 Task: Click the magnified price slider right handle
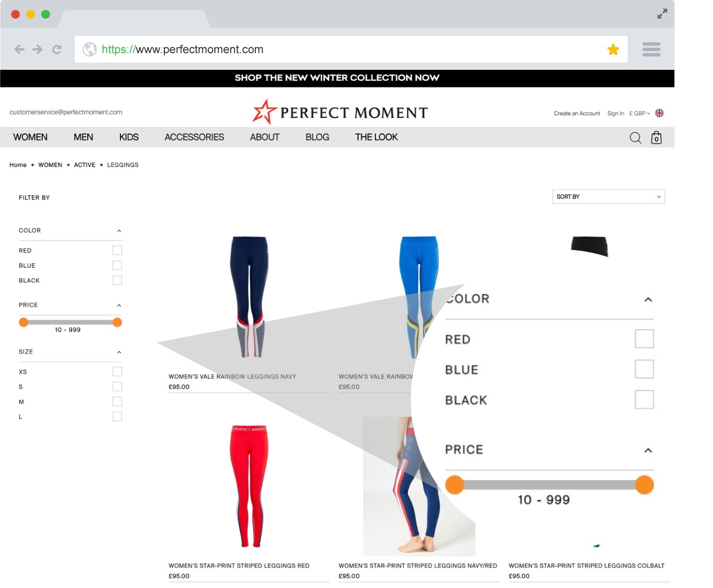644,485
